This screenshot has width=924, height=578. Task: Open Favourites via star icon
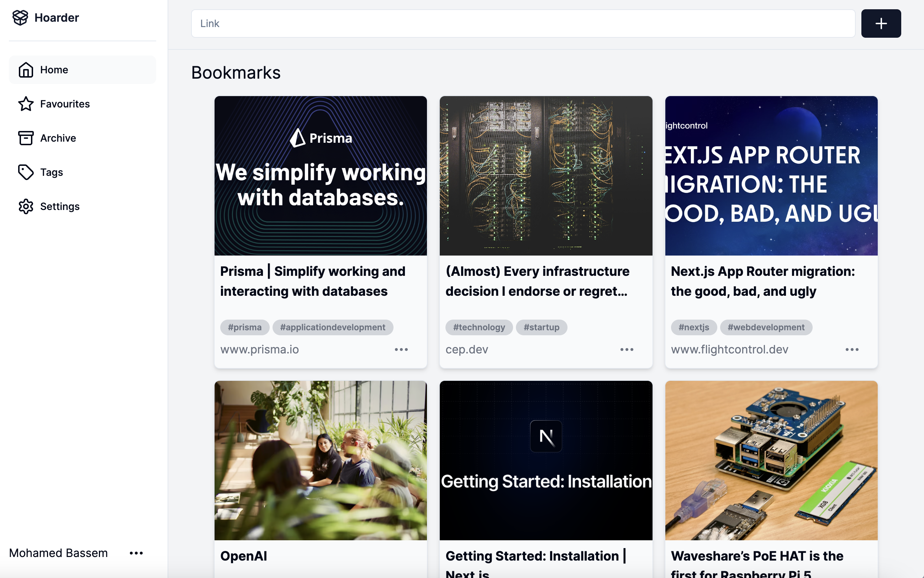point(26,104)
